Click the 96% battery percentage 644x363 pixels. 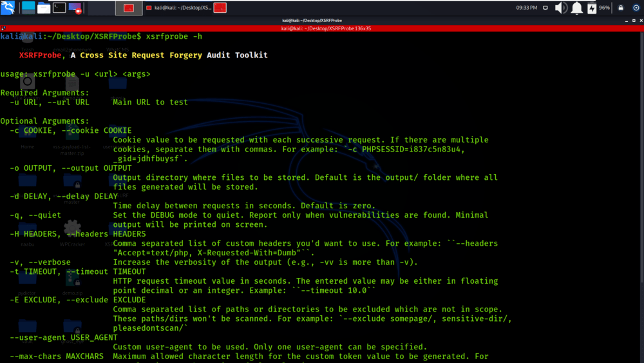coord(604,7)
